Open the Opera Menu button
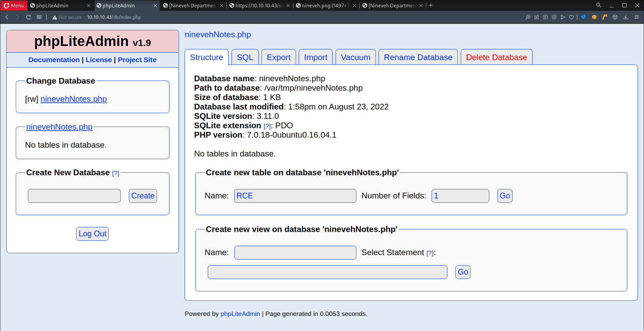Viewport: 644px width, 331px height. click(14, 5)
